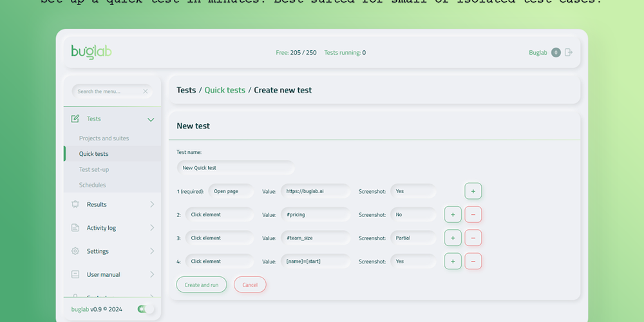Open the Settings menu
The image size is (644, 322).
tap(112, 251)
